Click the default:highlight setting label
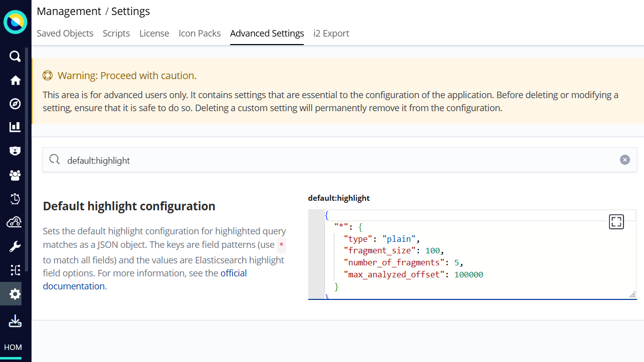Screen dimensions: 644x362 [x=339, y=198]
